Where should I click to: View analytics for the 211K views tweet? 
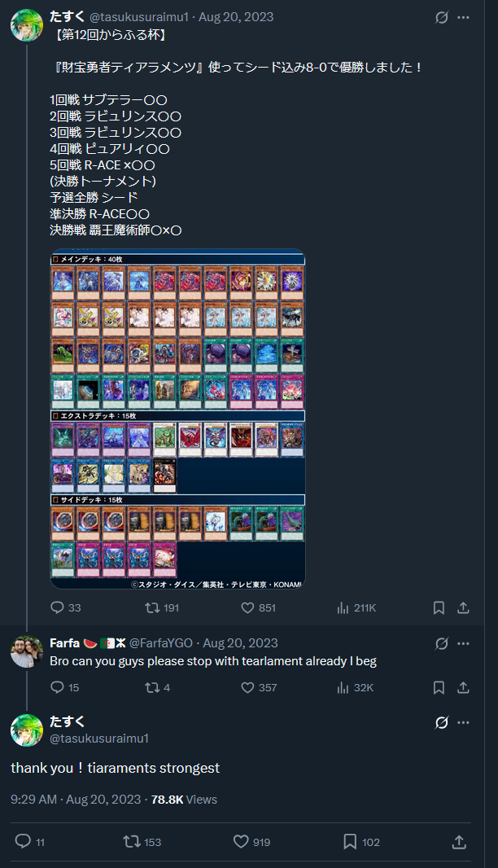click(356, 607)
